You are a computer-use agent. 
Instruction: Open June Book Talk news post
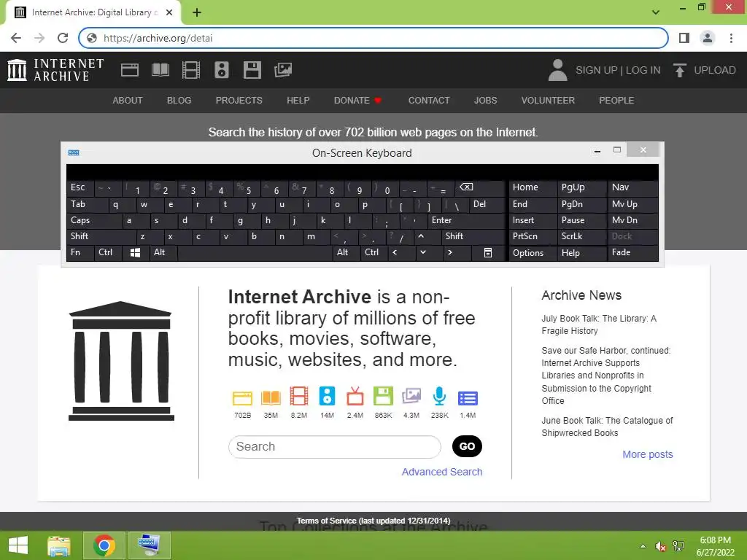pyautogui.click(x=607, y=427)
